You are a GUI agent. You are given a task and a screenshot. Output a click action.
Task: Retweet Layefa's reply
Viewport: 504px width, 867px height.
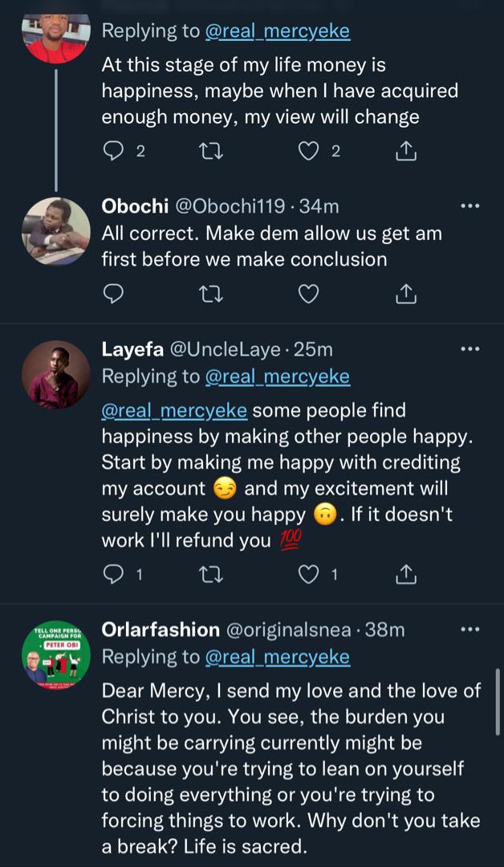point(210,574)
